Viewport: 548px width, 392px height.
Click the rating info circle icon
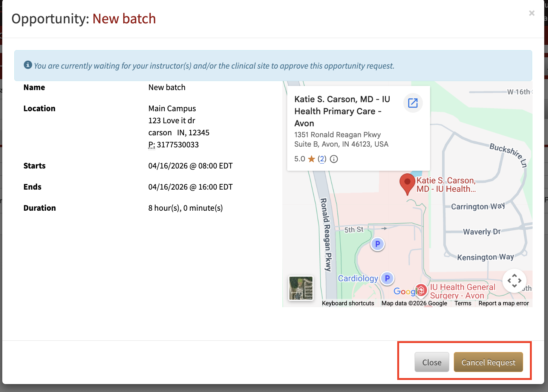point(334,159)
